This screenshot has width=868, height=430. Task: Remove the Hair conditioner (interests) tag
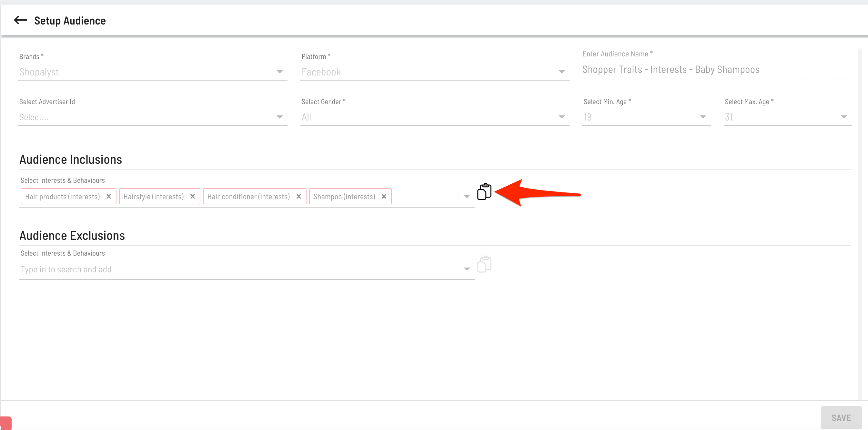(x=299, y=196)
